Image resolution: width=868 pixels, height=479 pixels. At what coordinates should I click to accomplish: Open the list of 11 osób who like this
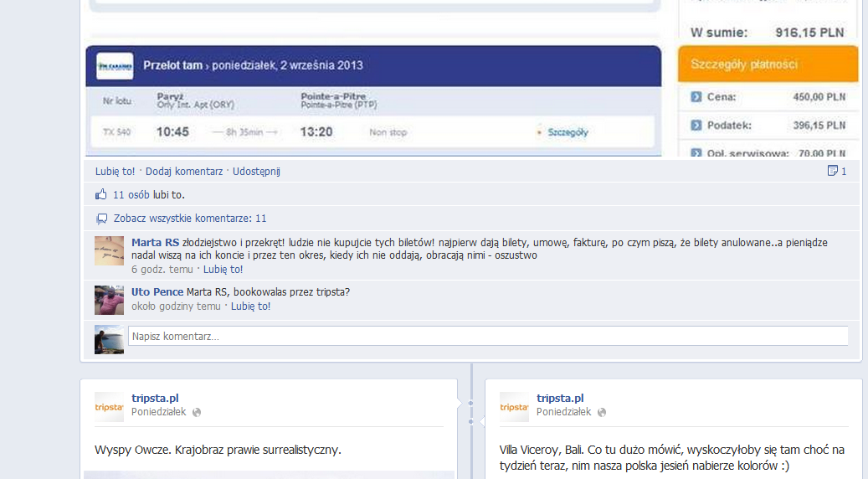pyautogui.click(x=131, y=195)
